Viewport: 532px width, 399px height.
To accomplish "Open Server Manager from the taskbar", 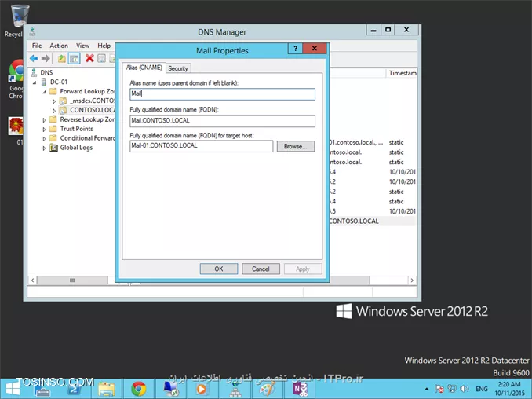I will point(42,389).
